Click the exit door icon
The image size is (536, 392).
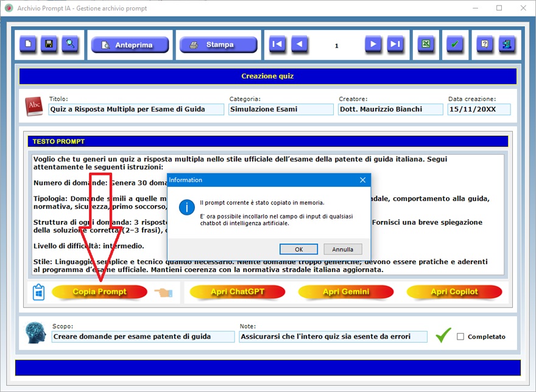507,44
